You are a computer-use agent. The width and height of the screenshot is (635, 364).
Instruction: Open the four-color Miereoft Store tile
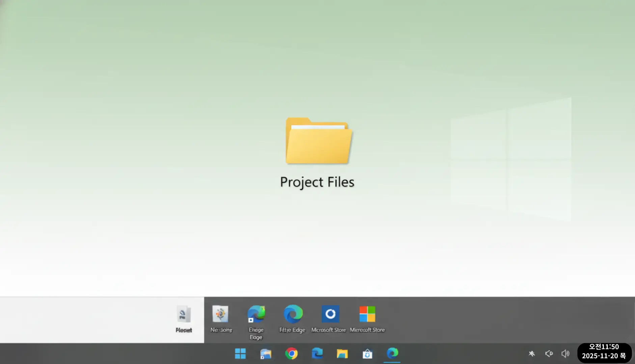pyautogui.click(x=367, y=318)
